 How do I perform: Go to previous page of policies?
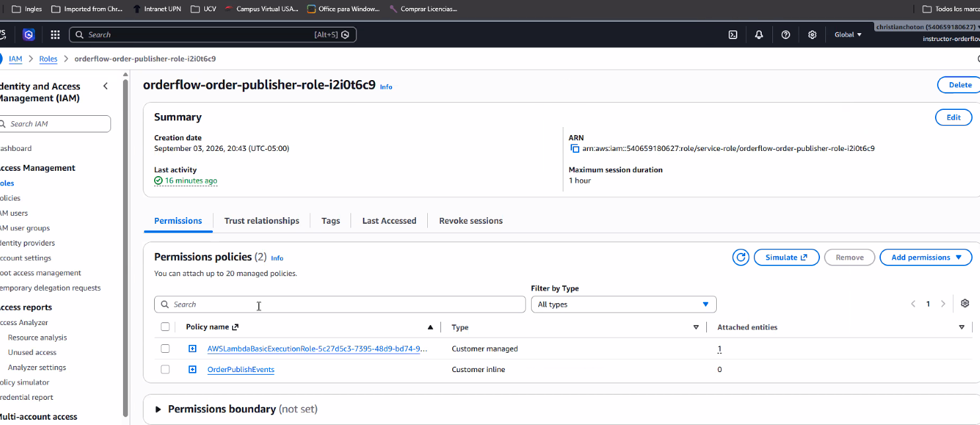913,304
